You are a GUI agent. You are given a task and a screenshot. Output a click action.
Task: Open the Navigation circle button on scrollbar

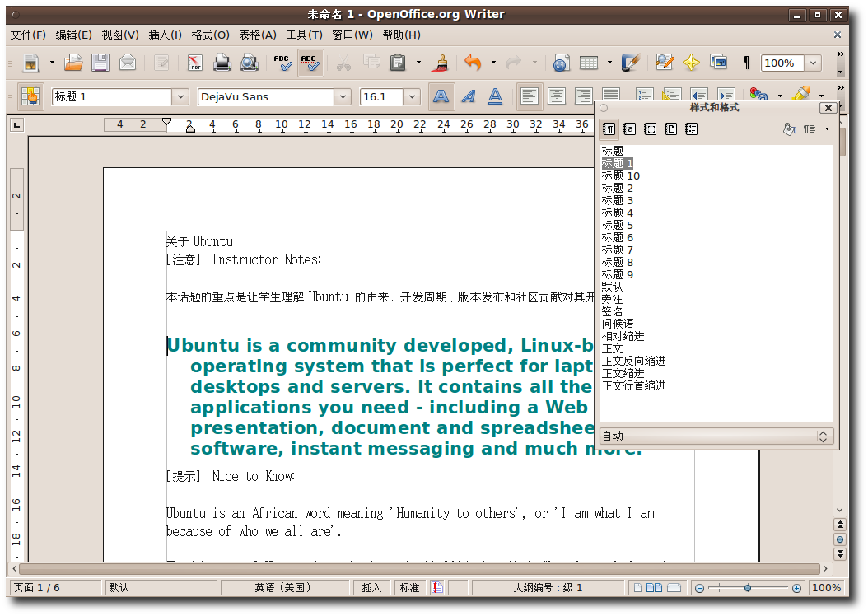[x=840, y=539]
